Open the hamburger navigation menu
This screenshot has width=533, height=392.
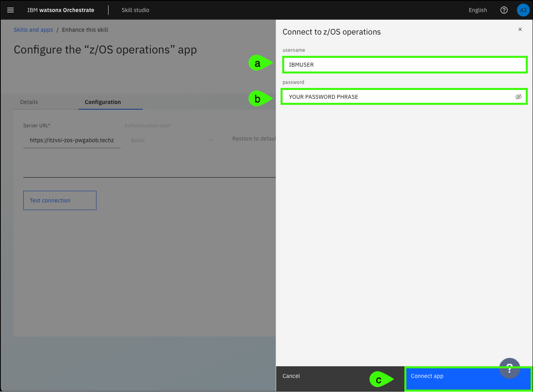pyautogui.click(x=10, y=10)
